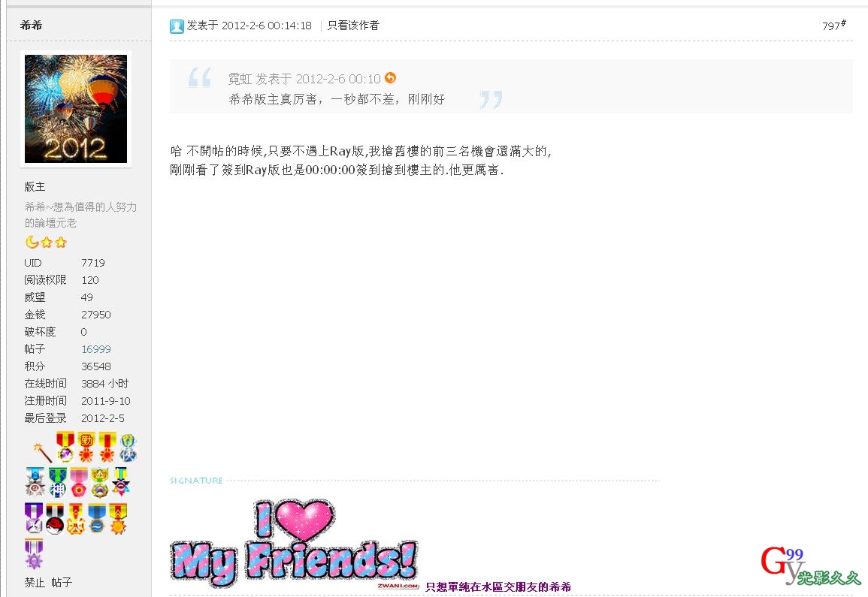The image size is (868, 597).
Task: Click the 797# floor number link
Action: (x=833, y=26)
